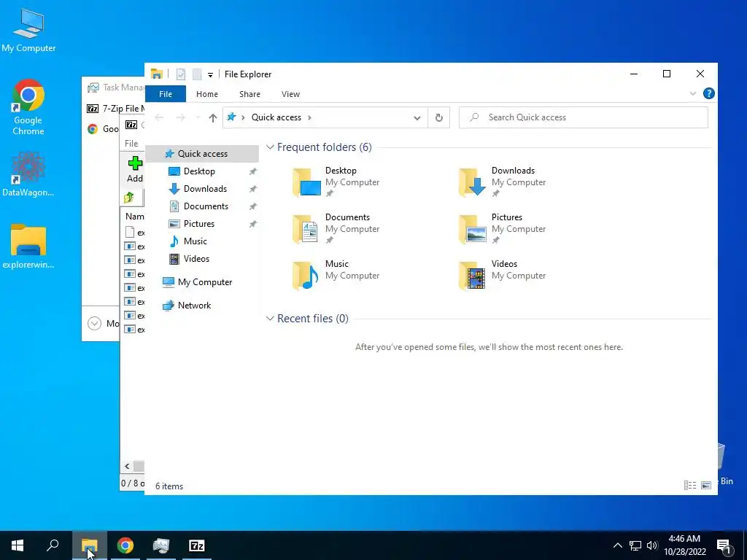Open recent locations dropdown arrow

[x=198, y=117]
